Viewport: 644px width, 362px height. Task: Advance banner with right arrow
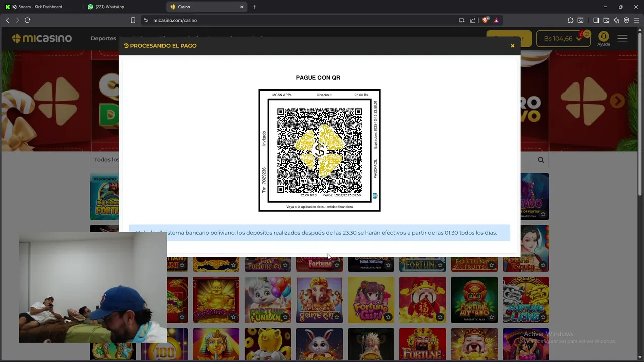[617, 101]
